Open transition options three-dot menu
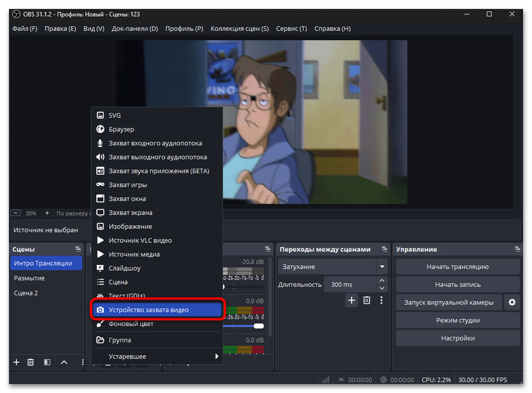This screenshot has width=532, height=393. click(x=382, y=300)
